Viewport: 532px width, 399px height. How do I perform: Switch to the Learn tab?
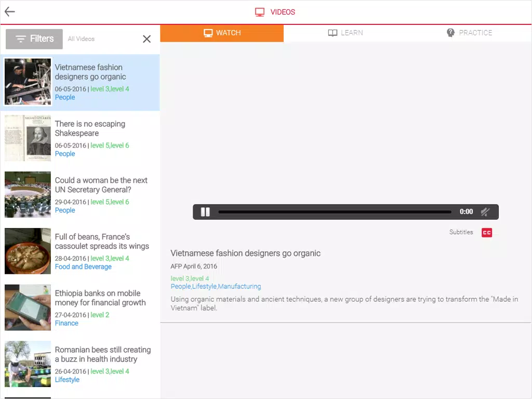(x=345, y=33)
